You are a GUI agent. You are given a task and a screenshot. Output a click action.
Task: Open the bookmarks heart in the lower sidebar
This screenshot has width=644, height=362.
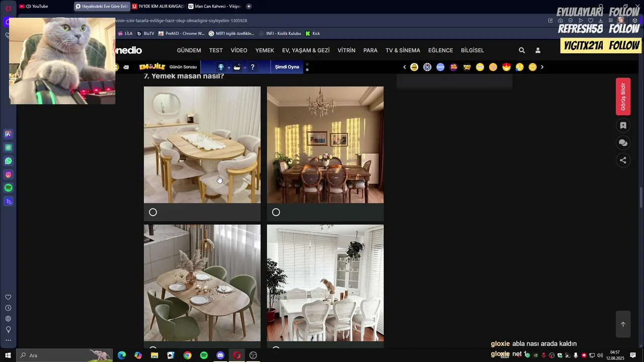pyautogui.click(x=8, y=297)
